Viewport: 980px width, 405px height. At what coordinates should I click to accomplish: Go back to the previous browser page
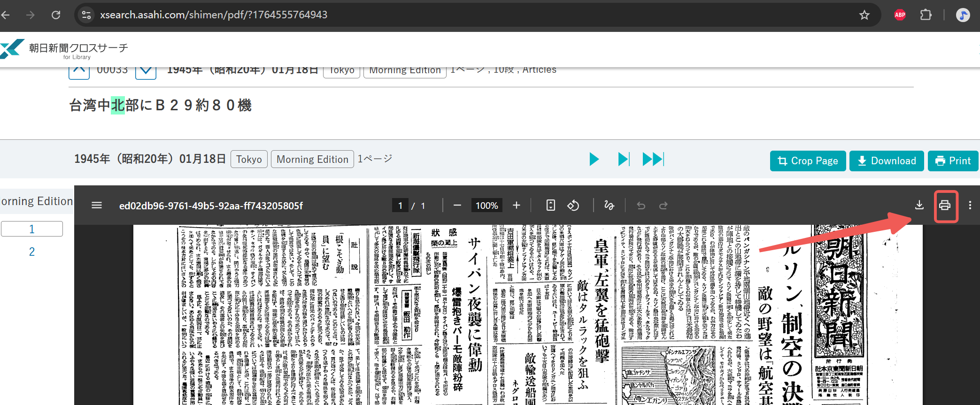pyautogui.click(x=6, y=15)
